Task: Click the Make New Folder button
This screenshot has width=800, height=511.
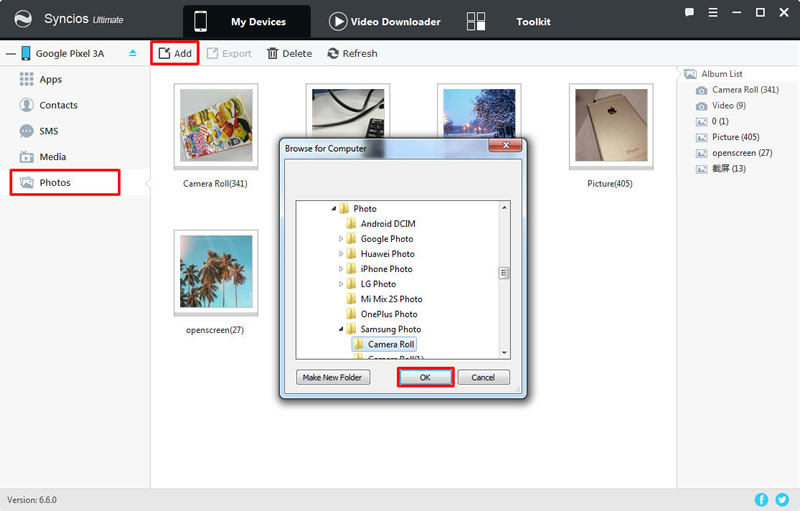Action: [x=333, y=377]
